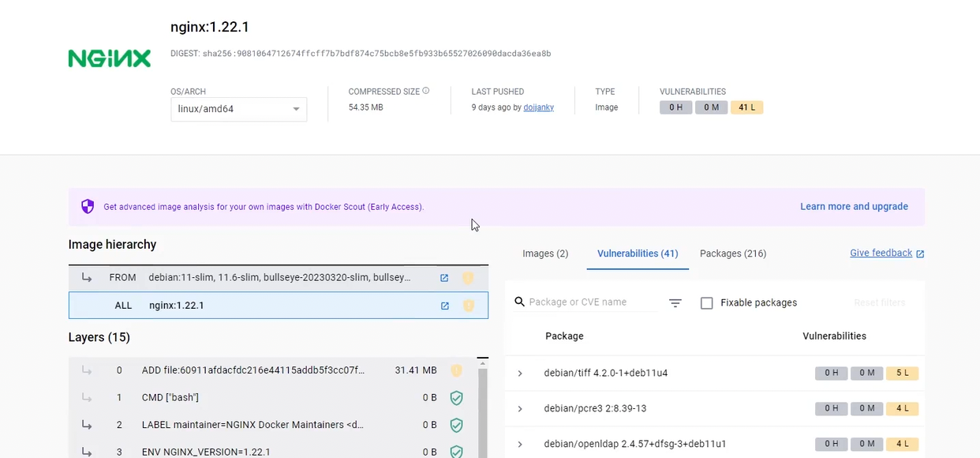Click the hierarchy arrow on FROM row
This screenshot has width=980, height=458.
(x=86, y=277)
